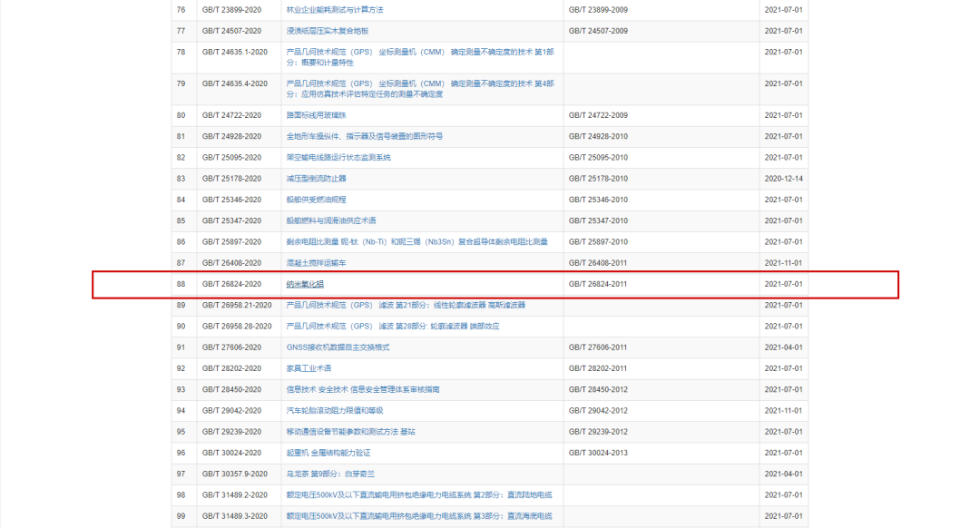Screen dimensions: 980x528
Task: Click the 浸渍纸层压实木复合地板 standard title
Action: coord(328,31)
